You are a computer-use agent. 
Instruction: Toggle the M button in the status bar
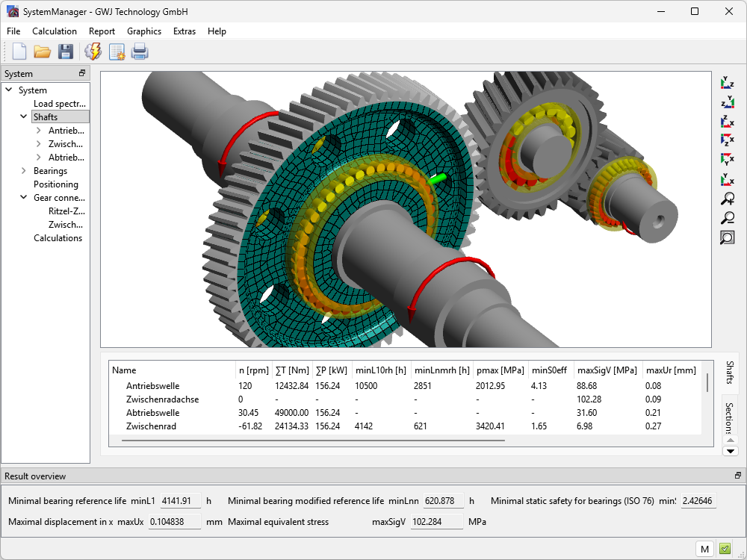pyautogui.click(x=704, y=549)
